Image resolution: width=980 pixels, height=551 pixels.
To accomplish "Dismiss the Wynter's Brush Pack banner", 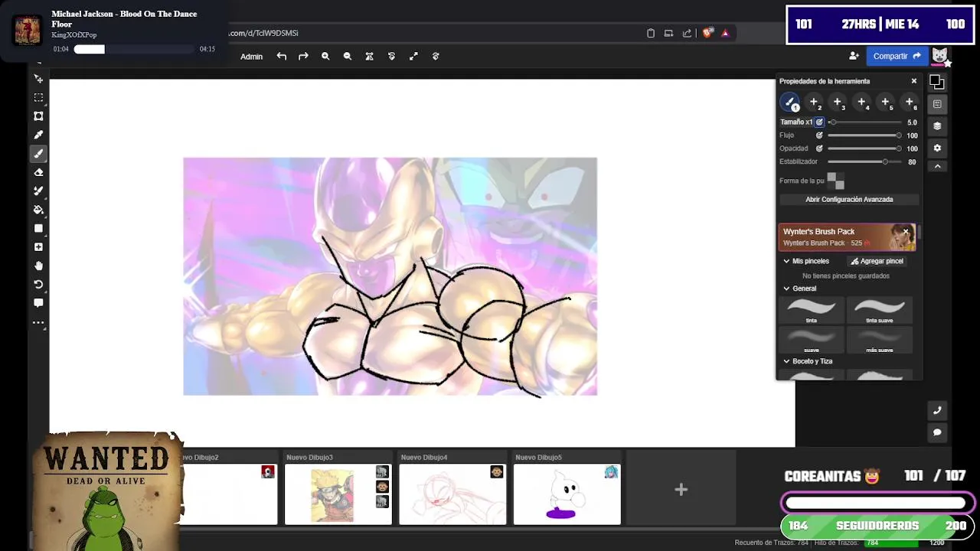I will pyautogui.click(x=906, y=231).
